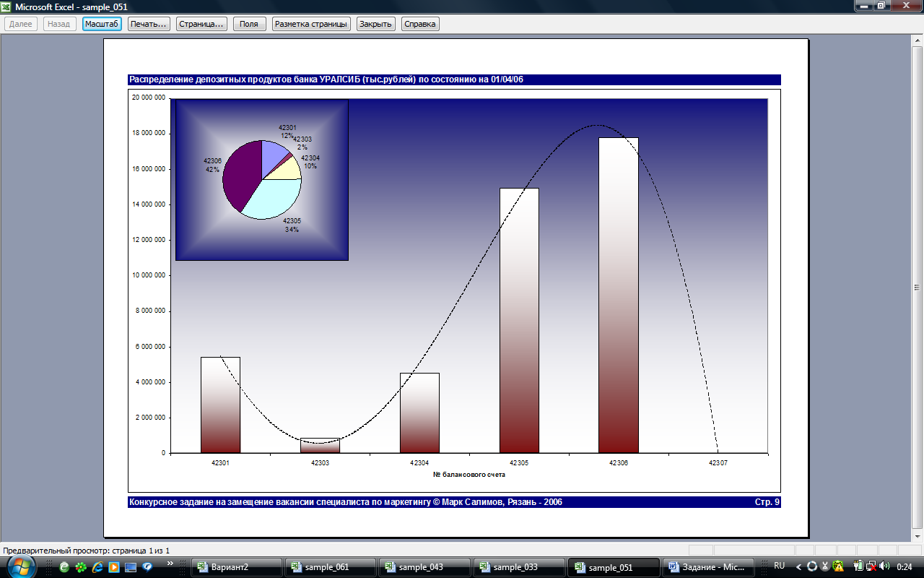
Task: Click the vertical scrollbar up arrow
Action: coord(918,41)
